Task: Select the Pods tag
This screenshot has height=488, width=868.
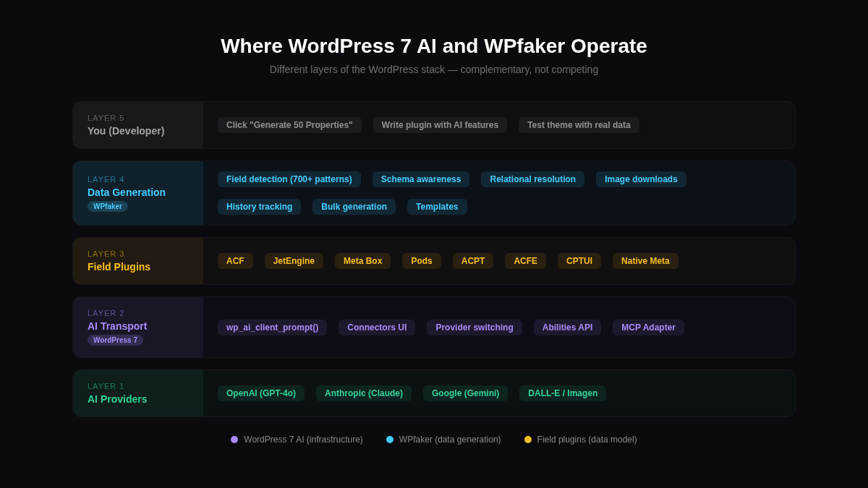Action: coord(422,261)
